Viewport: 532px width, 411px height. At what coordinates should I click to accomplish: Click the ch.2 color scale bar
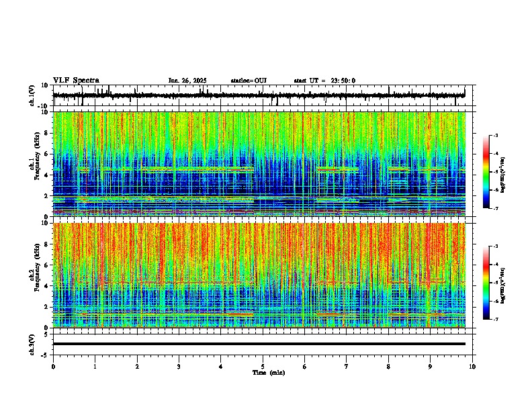point(486,283)
